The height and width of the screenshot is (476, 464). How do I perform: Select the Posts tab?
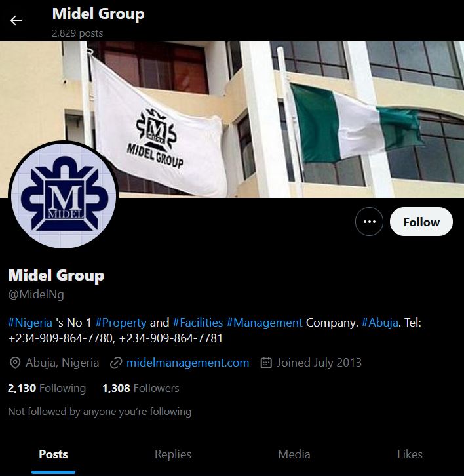click(53, 454)
